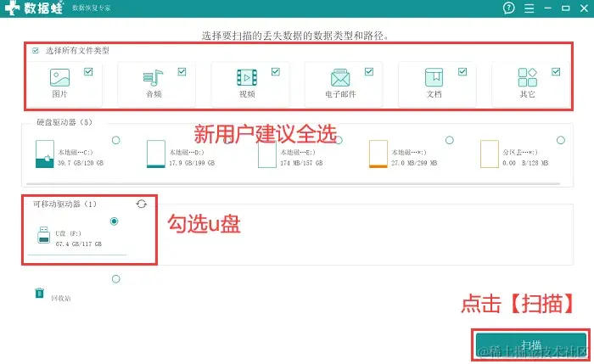Uncheck the 电子邮件 file type checkbox
This screenshot has height=364, width=594.
(x=369, y=71)
